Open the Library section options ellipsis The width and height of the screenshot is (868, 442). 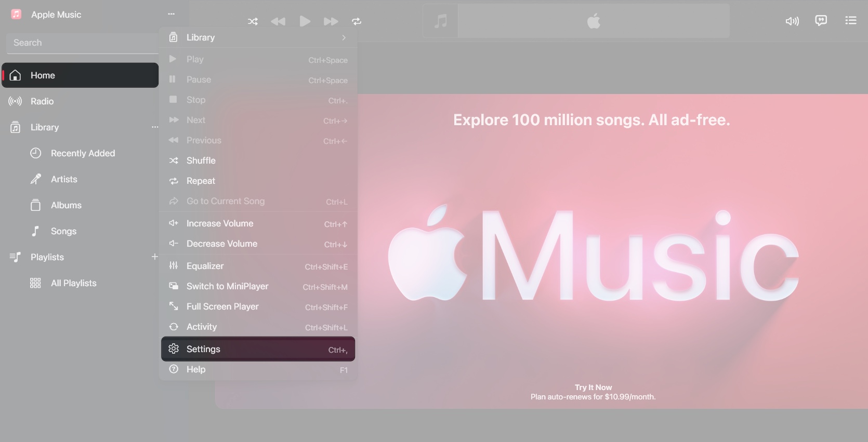click(154, 127)
